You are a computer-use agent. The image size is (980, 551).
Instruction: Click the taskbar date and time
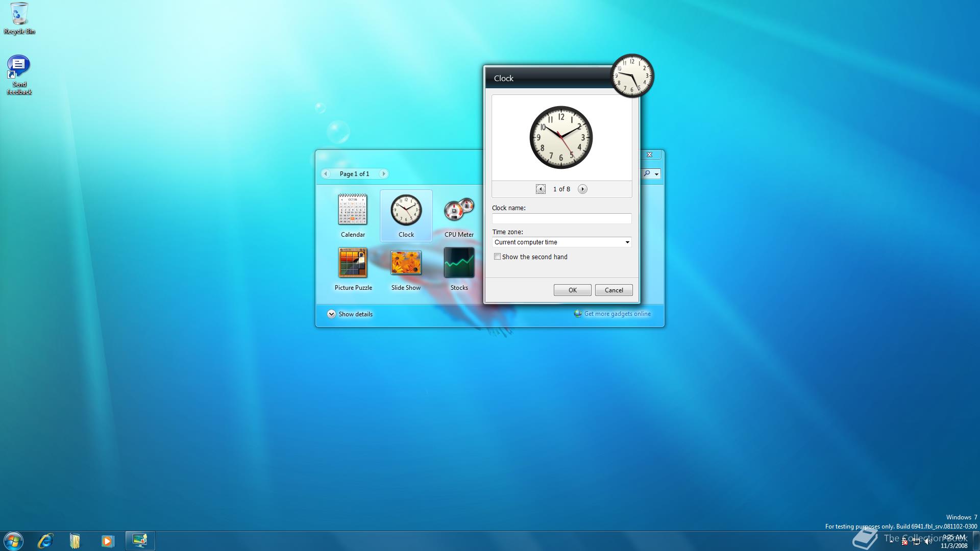[x=954, y=541]
